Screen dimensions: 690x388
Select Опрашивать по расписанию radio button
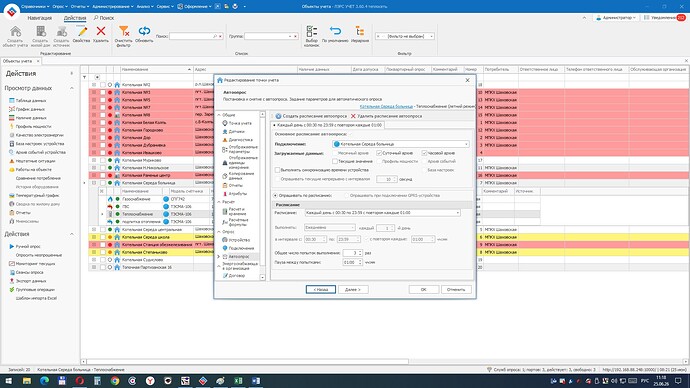tap(275, 195)
